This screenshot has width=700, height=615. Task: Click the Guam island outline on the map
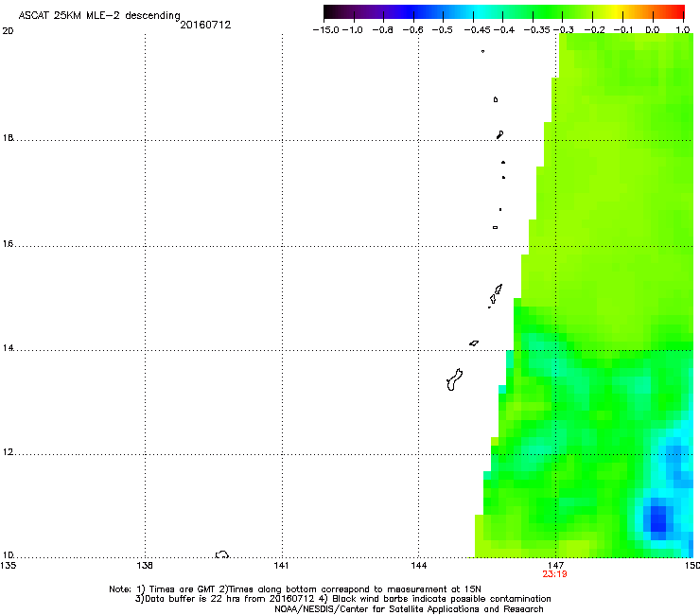(454, 379)
